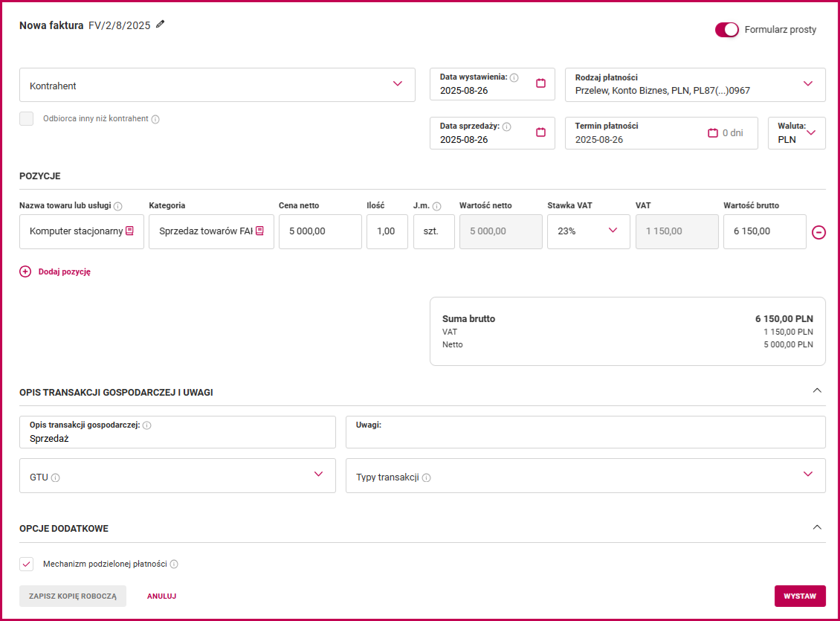Viewport: 840px width, 621px height.
Task: Click the 0 dni days value
Action: (x=732, y=133)
